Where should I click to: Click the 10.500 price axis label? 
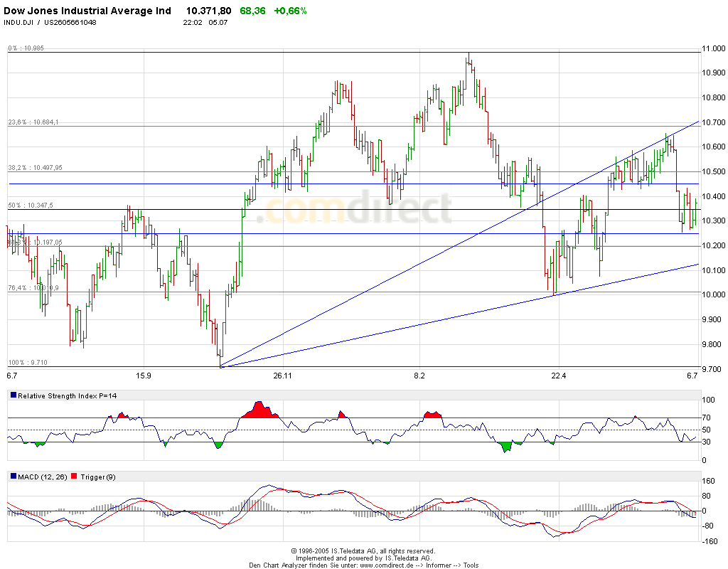point(713,171)
